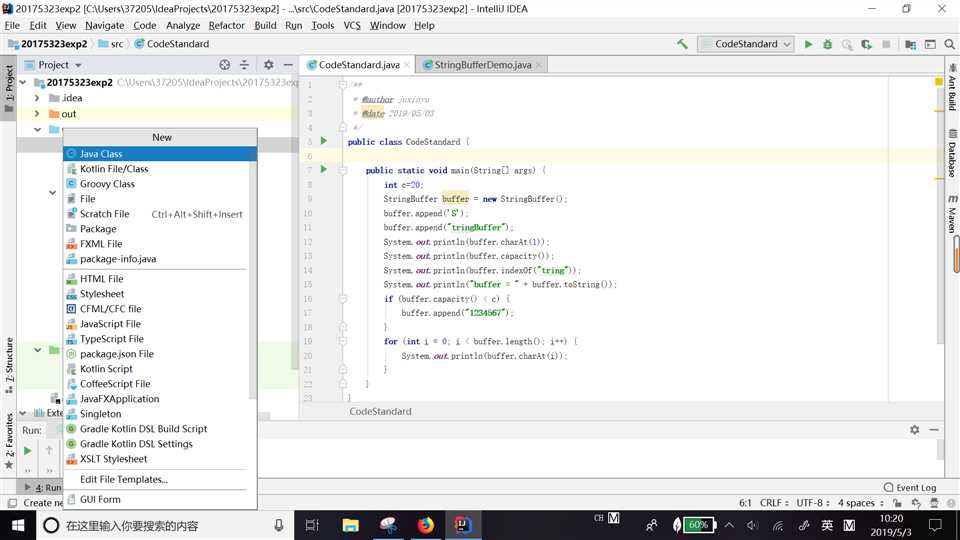Open the Ant Build side panel
Image resolution: width=960 pixels, height=540 pixels.
953,87
